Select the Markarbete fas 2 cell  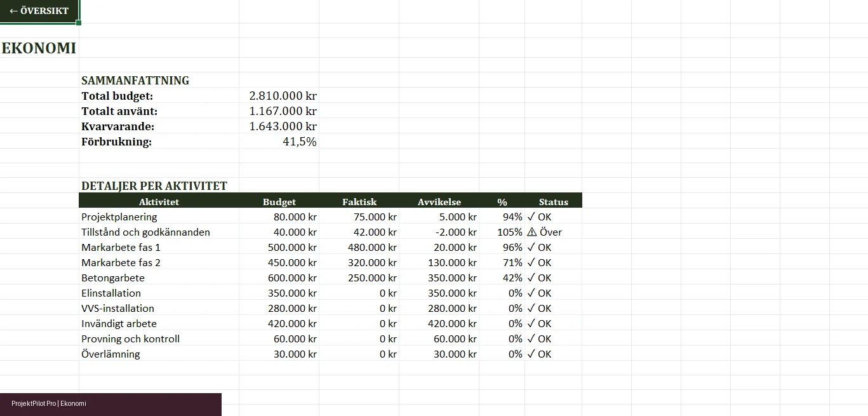121,262
